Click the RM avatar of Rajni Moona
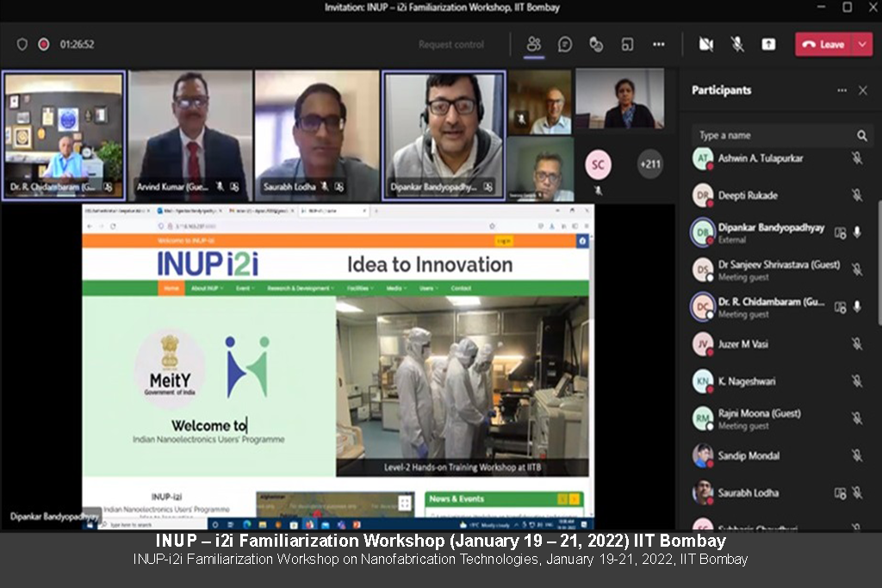This screenshot has width=882, height=588. point(703,418)
